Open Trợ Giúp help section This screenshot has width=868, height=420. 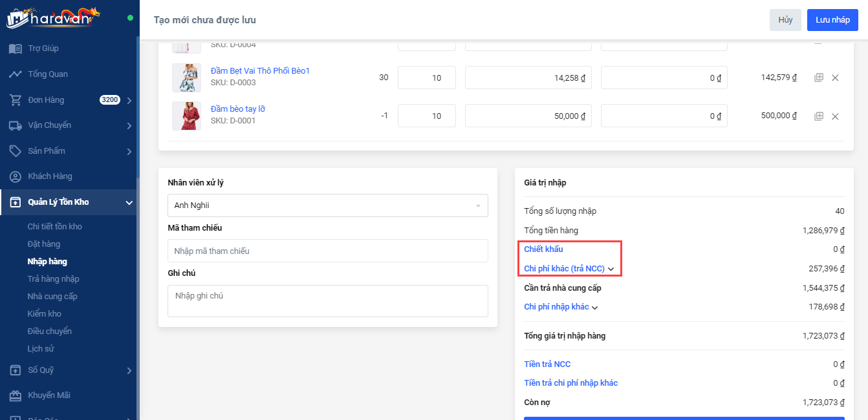tap(43, 48)
